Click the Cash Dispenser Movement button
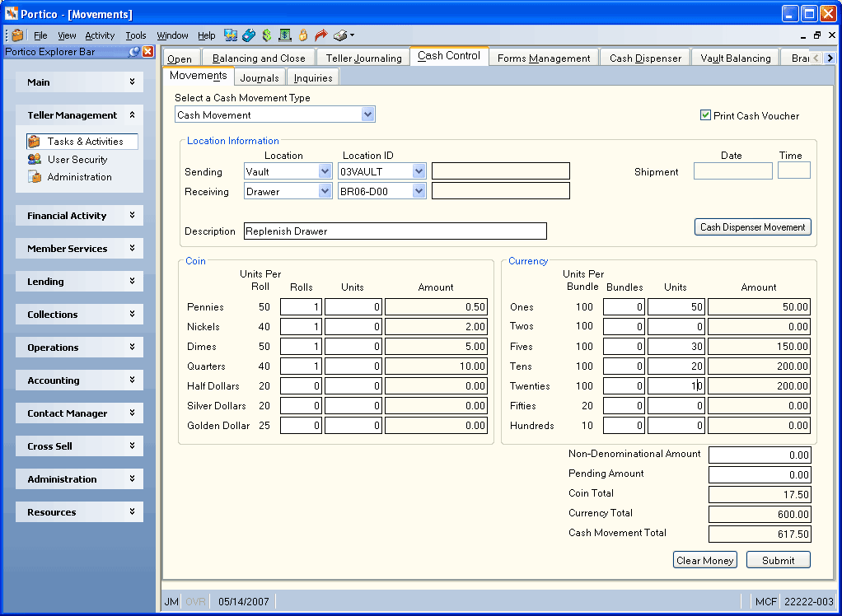Image resolution: width=842 pixels, height=616 pixels. 752,227
